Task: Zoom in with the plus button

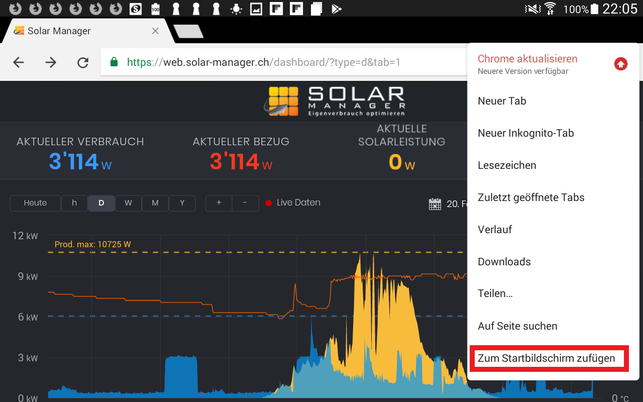Action: click(x=219, y=203)
